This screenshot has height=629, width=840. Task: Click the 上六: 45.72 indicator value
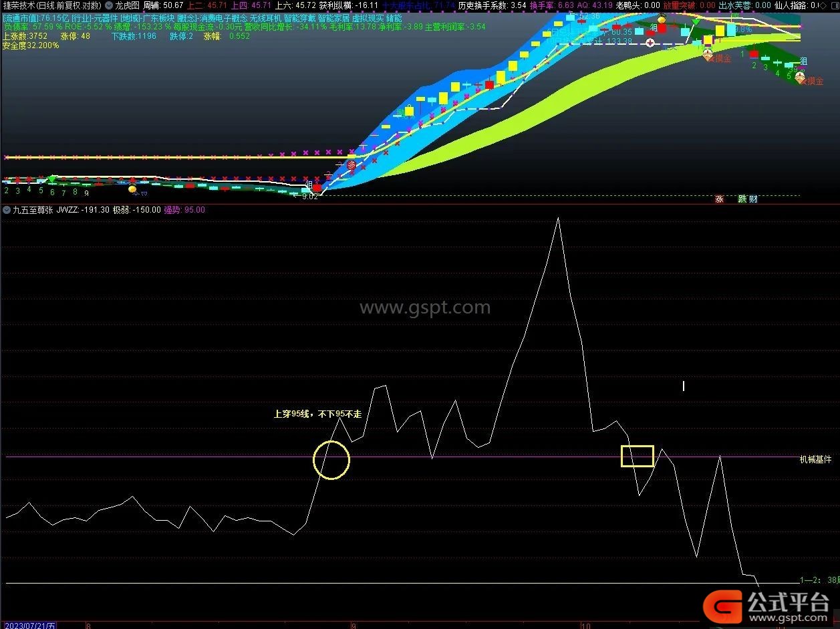[x=295, y=5]
